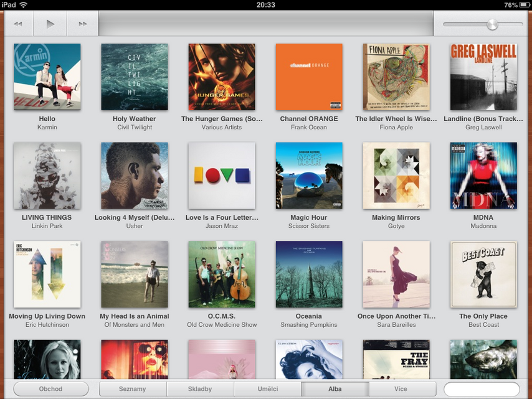Adjust the volume slider knob
The image size is (532, 399).
click(x=492, y=24)
